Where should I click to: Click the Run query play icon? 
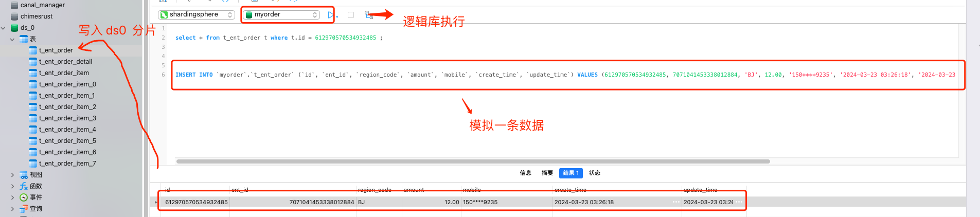pyautogui.click(x=330, y=15)
